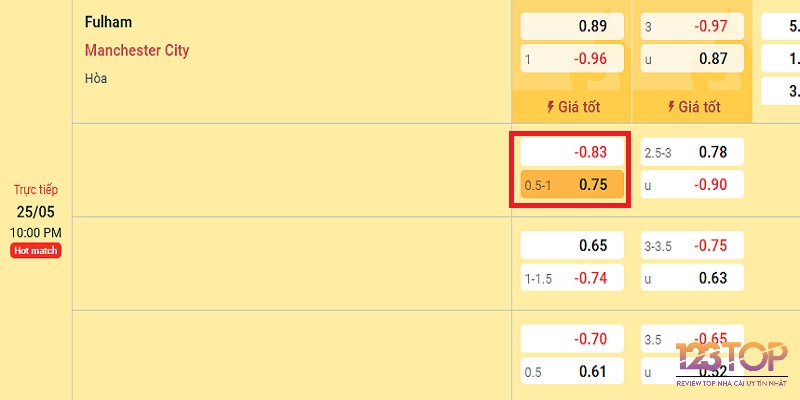
Task: Click the Hot match badge
Action: pyautogui.click(x=36, y=251)
